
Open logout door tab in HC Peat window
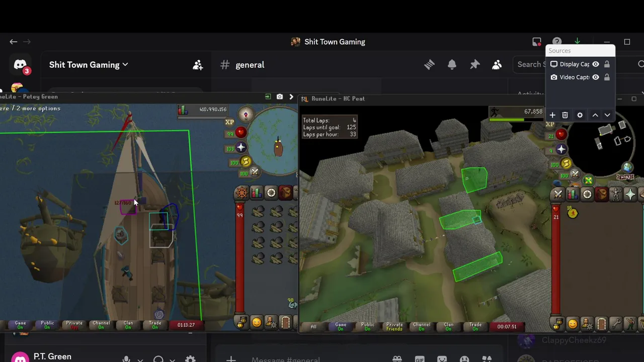point(601,324)
